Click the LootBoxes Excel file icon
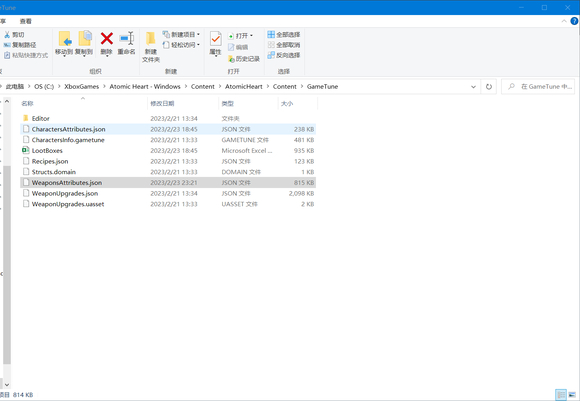The width and height of the screenshot is (580, 401). [26, 150]
